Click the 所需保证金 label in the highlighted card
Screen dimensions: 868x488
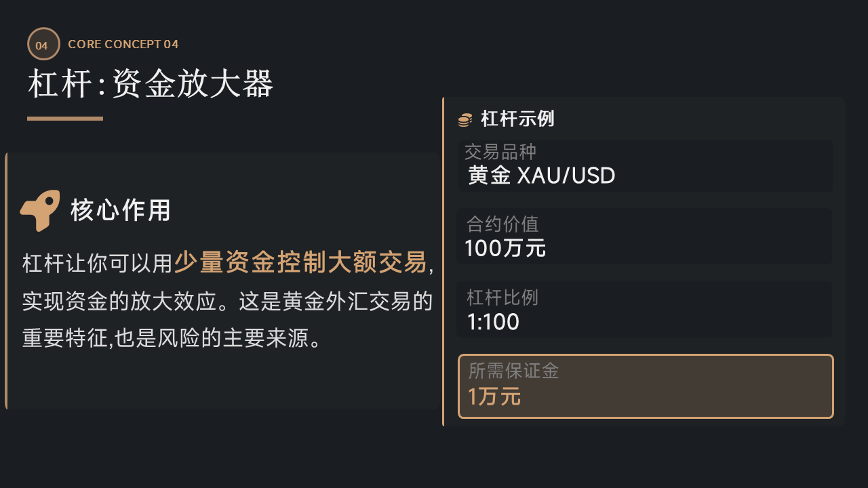513,371
